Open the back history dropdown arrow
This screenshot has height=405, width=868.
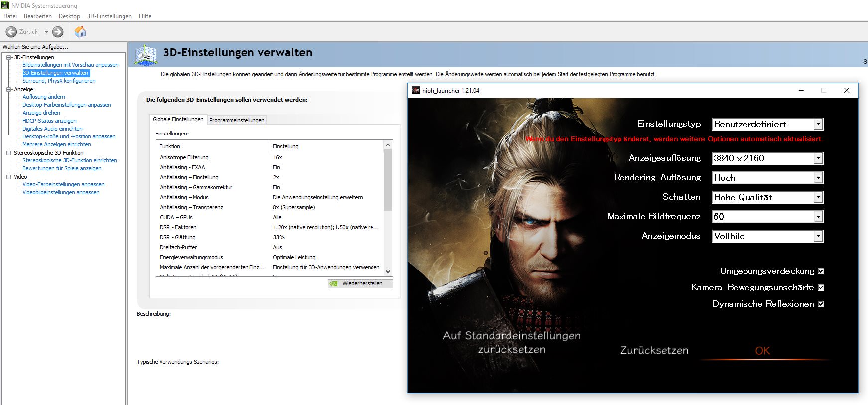pyautogui.click(x=46, y=32)
